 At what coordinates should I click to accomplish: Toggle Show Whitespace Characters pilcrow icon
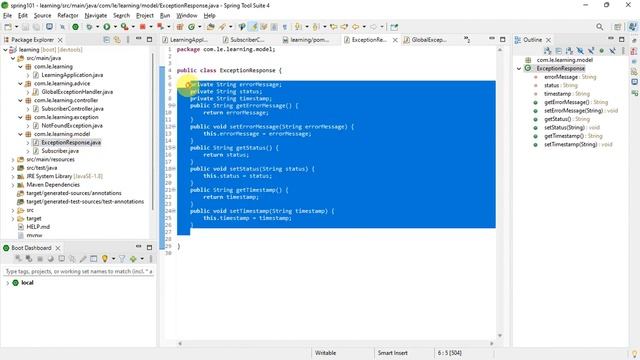point(284,27)
